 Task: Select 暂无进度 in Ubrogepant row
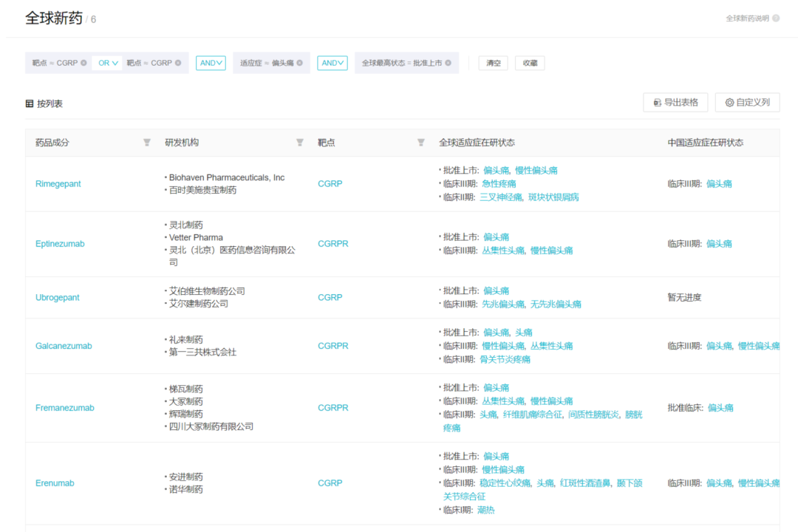pyautogui.click(x=684, y=298)
